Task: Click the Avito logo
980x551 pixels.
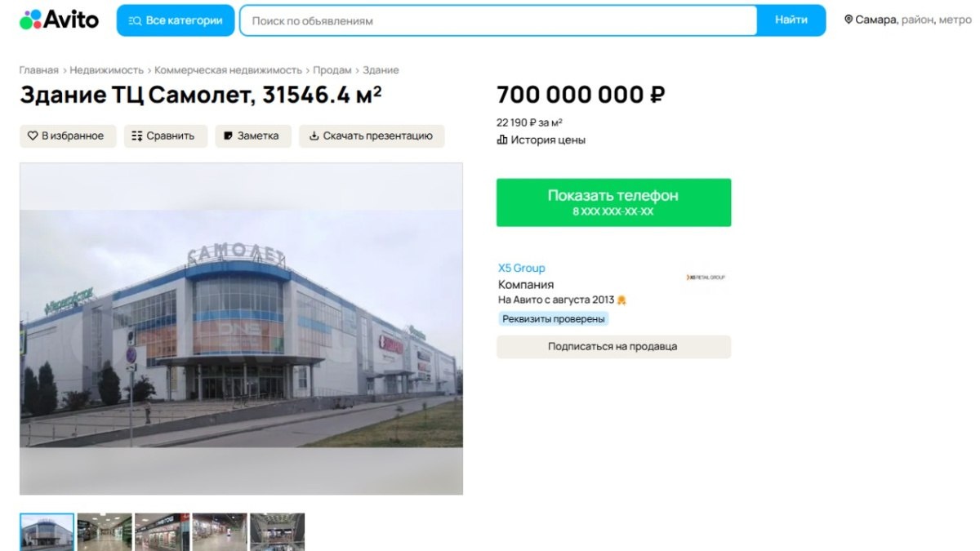Action: (59, 20)
